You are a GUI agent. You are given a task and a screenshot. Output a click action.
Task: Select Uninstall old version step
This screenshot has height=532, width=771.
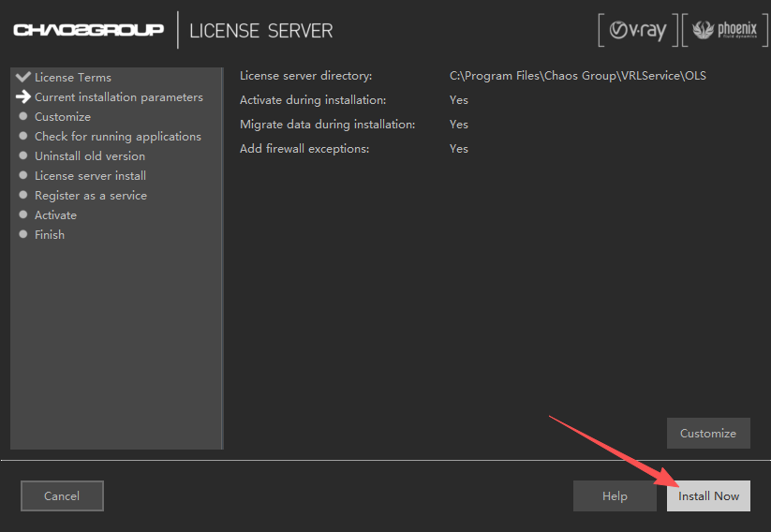90,155
